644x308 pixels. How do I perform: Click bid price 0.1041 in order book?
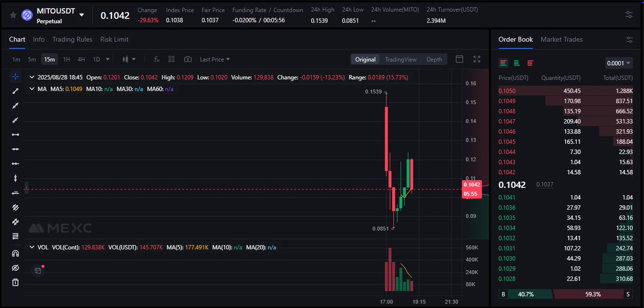pos(507,198)
